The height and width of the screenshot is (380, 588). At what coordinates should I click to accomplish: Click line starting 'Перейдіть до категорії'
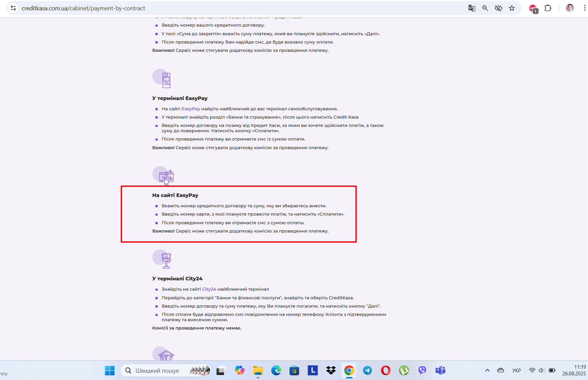coord(258,298)
